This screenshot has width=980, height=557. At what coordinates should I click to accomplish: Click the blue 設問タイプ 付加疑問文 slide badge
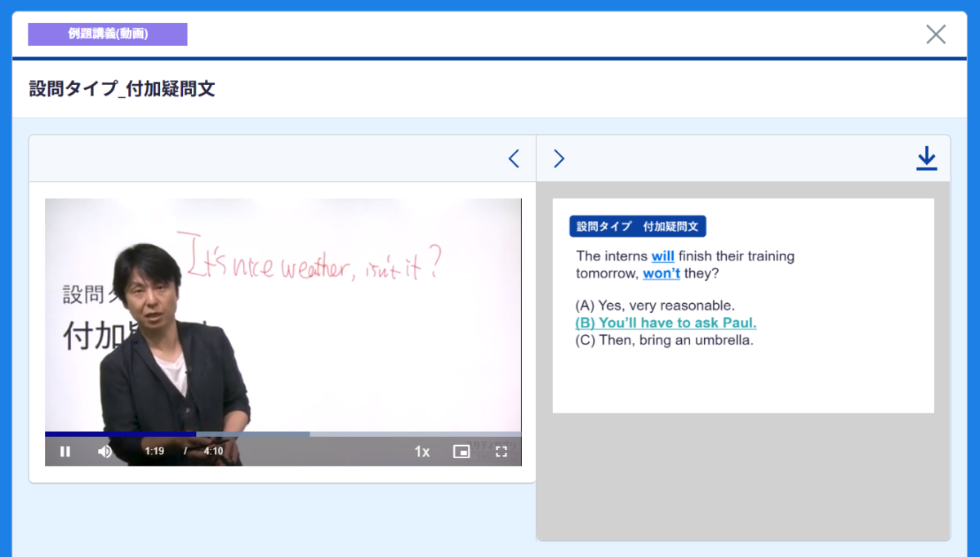[637, 227]
